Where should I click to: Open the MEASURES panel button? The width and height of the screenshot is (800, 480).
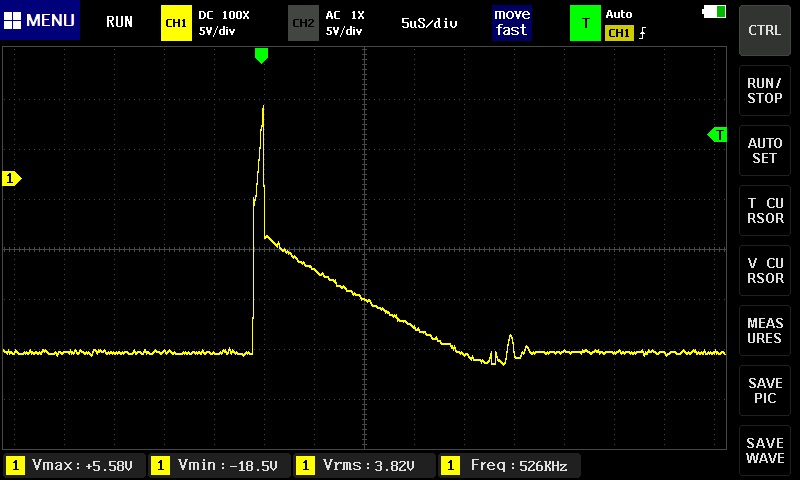coord(765,330)
